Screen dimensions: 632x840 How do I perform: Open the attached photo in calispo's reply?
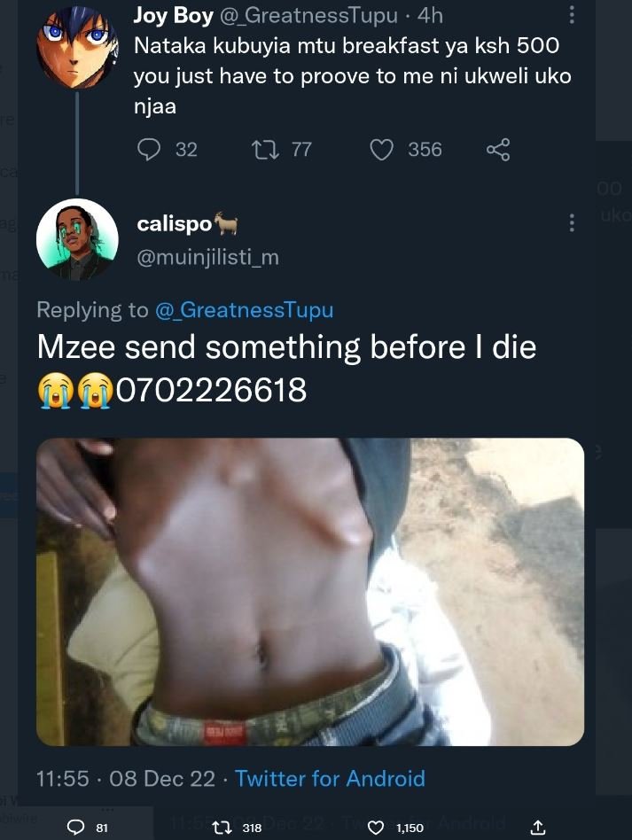tap(310, 591)
